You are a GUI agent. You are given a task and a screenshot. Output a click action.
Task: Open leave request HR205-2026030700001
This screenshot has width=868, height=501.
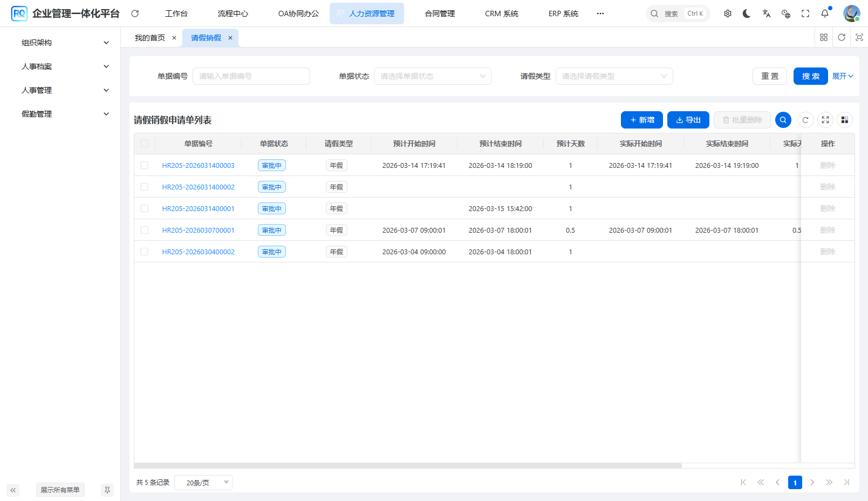[x=198, y=229]
